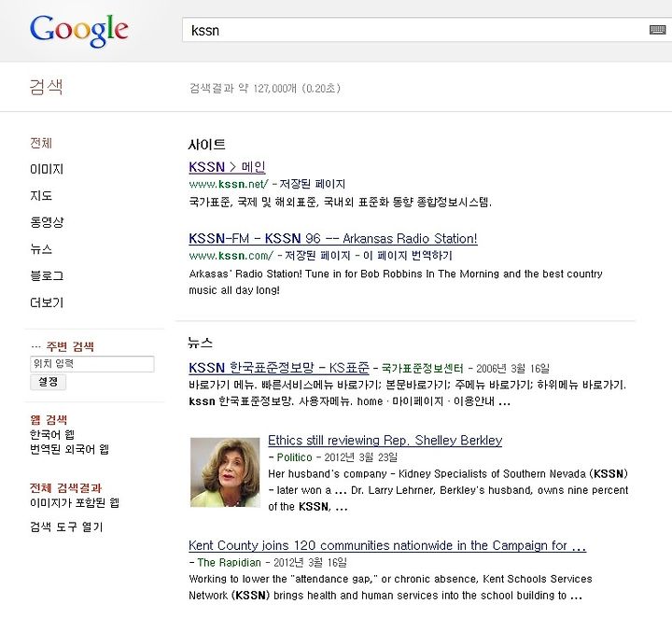
Task: Open Ethics still reviewing Rep. Shelley Berkley article
Action: click(x=385, y=440)
